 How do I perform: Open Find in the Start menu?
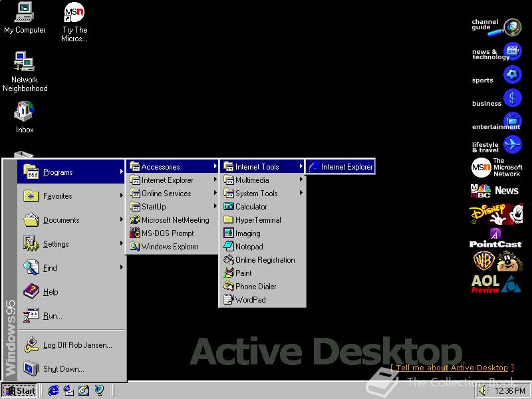click(x=71, y=268)
